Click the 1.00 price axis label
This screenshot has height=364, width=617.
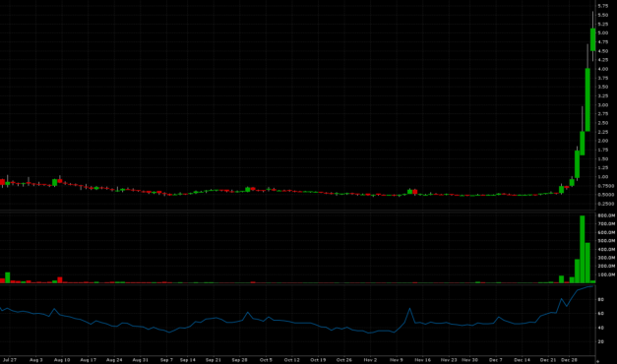603,177
